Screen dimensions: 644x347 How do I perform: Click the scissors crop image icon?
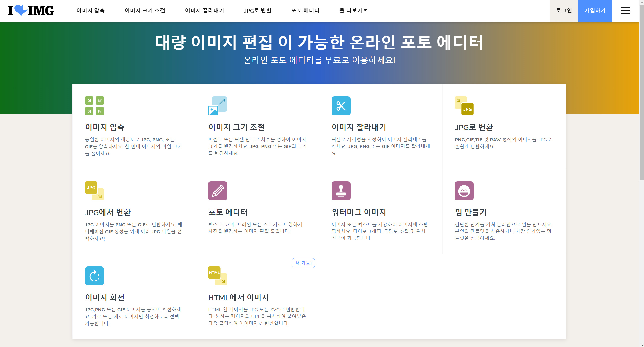click(x=341, y=106)
